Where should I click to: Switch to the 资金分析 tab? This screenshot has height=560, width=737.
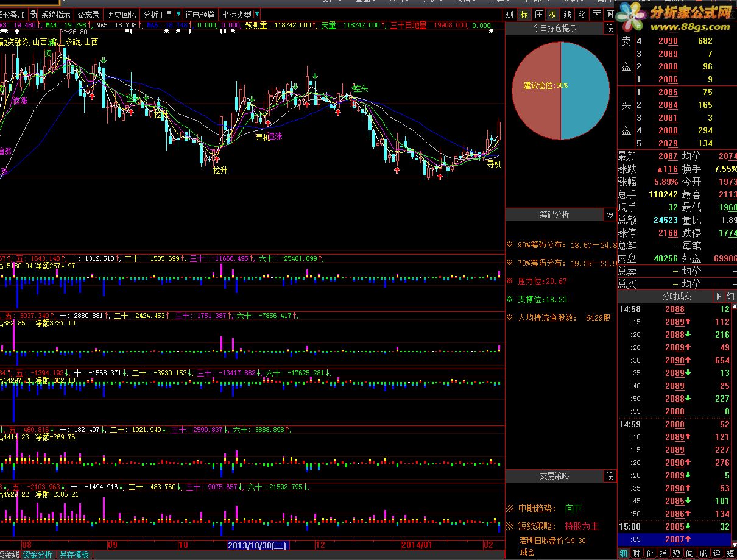(37, 555)
